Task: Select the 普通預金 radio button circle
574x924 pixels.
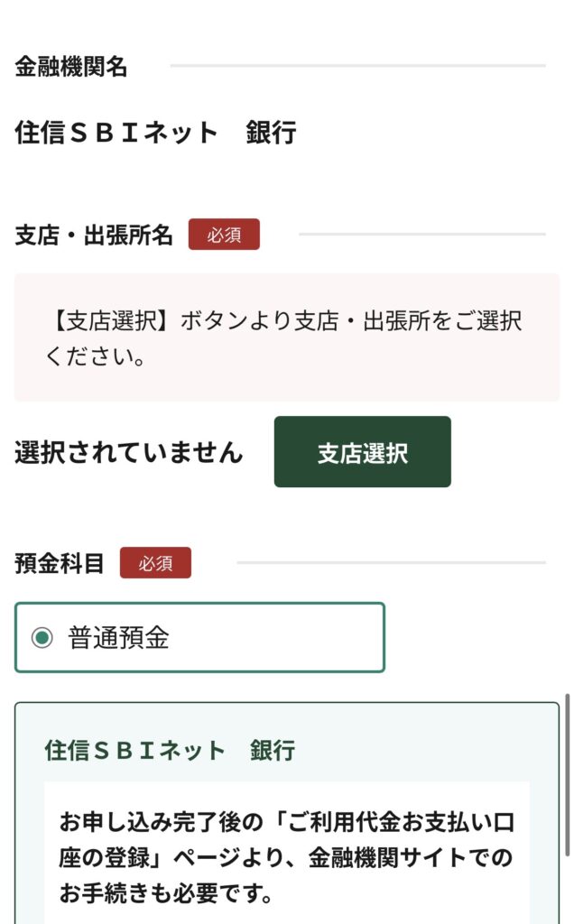Action: click(x=42, y=638)
